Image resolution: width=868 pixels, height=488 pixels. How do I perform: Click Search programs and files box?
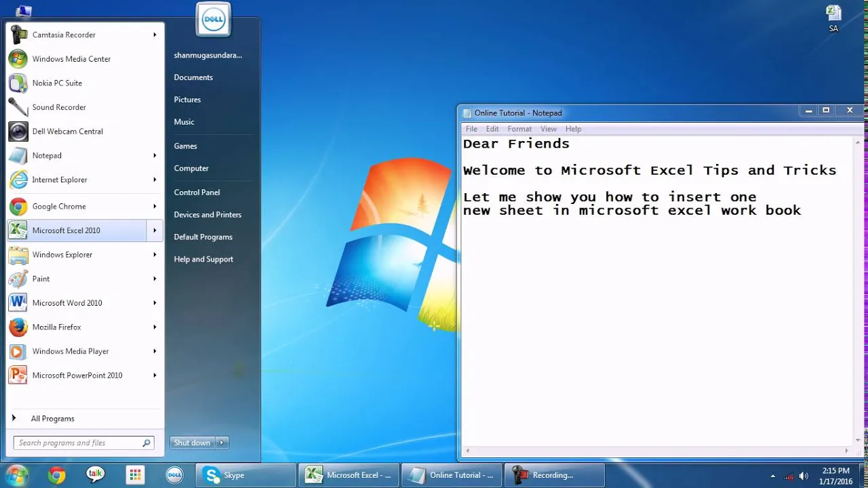(x=84, y=443)
